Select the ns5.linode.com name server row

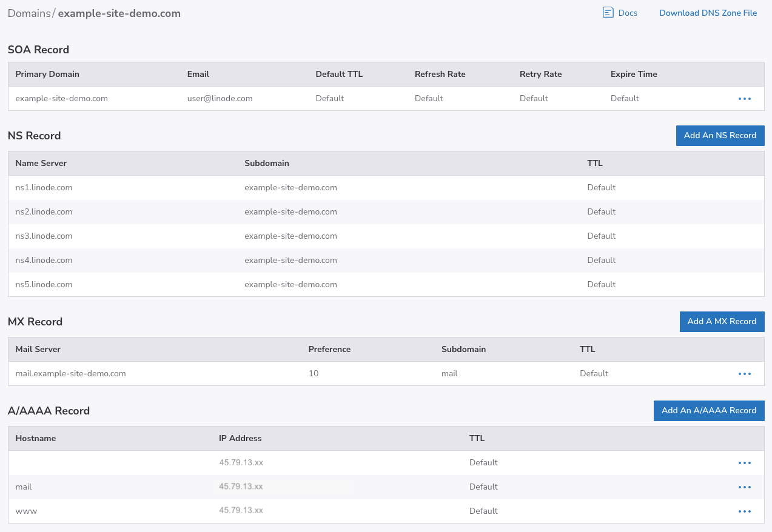click(x=44, y=285)
